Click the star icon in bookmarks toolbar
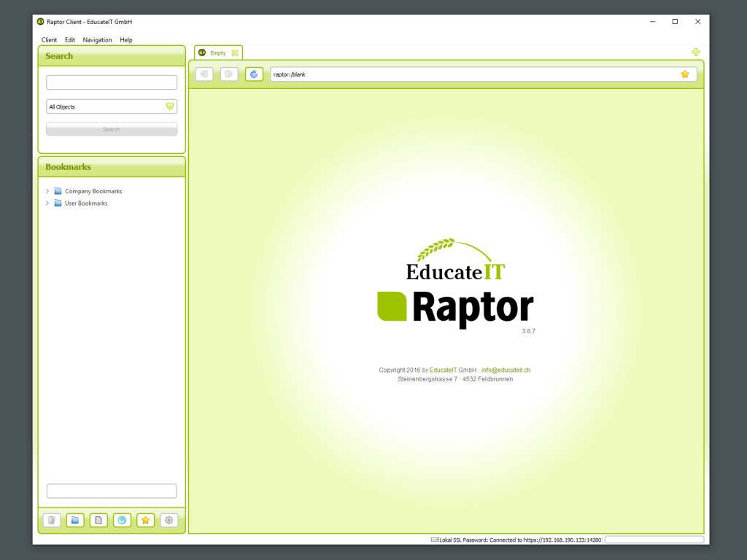Viewport: 747px width, 560px height. tap(145, 520)
